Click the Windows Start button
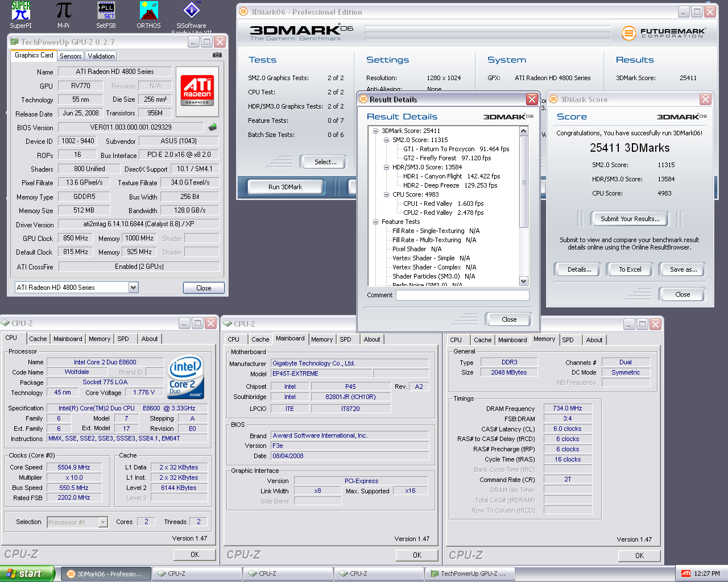 pos(27,573)
